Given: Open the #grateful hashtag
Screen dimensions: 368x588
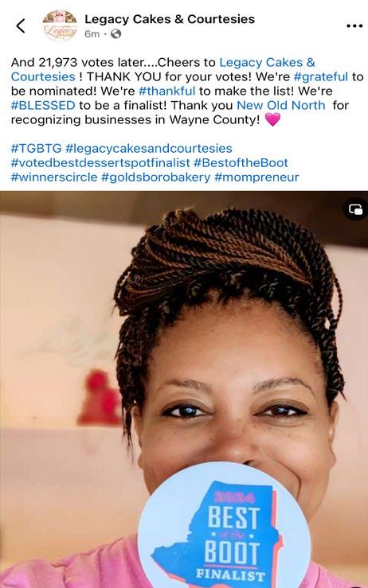Looking at the screenshot, I should (x=321, y=77).
